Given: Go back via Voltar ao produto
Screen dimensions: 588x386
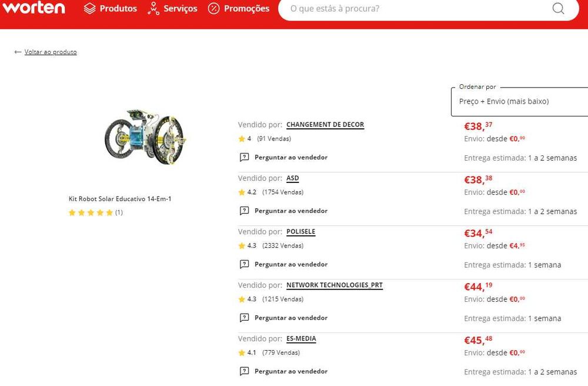Looking at the screenshot, I should (x=51, y=52).
